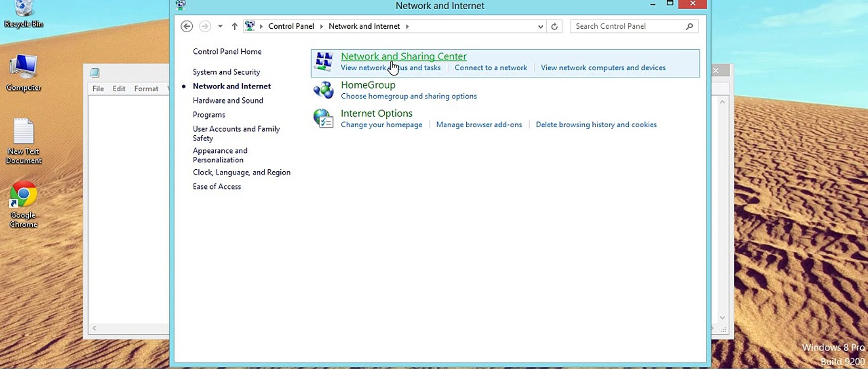The image size is (868, 369).
Task: Click the Notepad horizontal scrollbar left arrow
Action: (x=94, y=328)
